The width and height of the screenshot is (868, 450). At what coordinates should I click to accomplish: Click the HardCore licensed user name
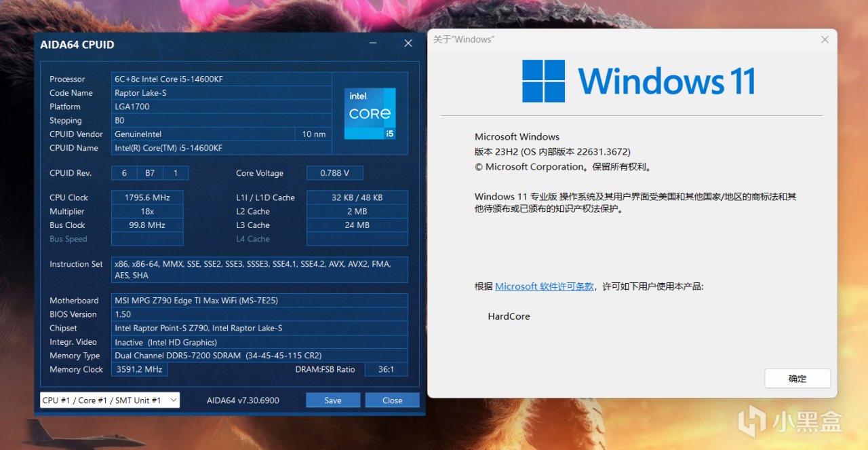[x=509, y=316]
